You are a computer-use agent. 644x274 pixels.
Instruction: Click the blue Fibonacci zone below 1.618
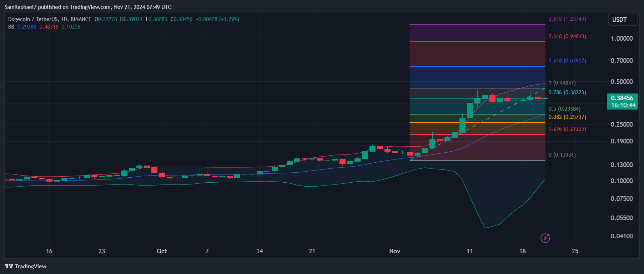(x=477, y=77)
